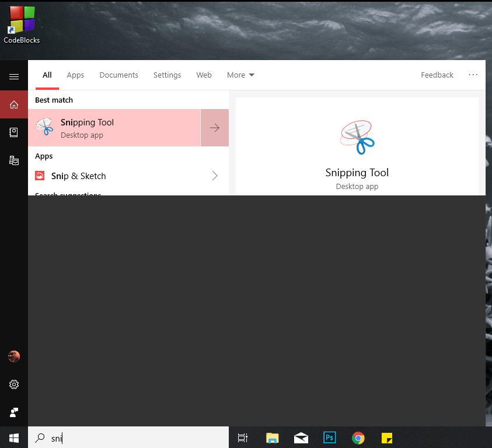Open File Explorer from taskbar

point(272,438)
